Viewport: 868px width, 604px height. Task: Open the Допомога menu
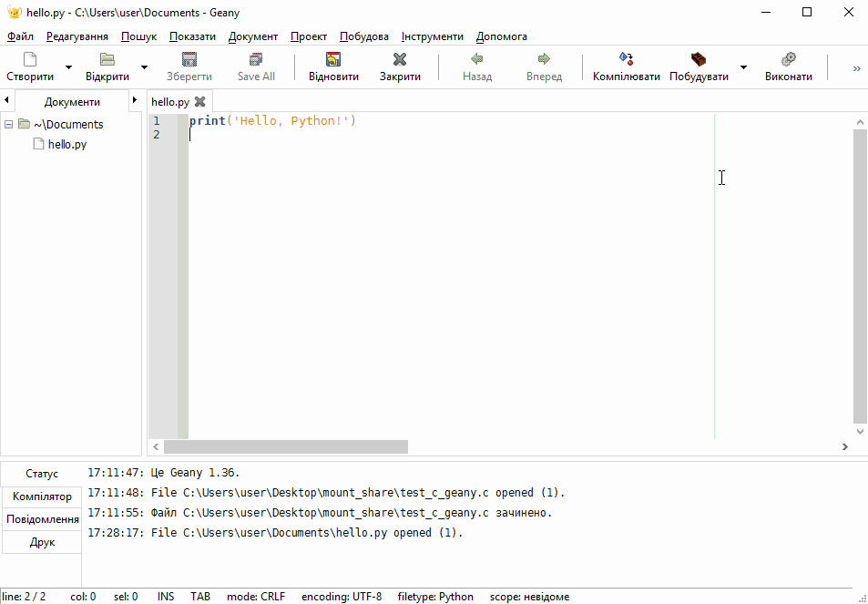click(501, 36)
